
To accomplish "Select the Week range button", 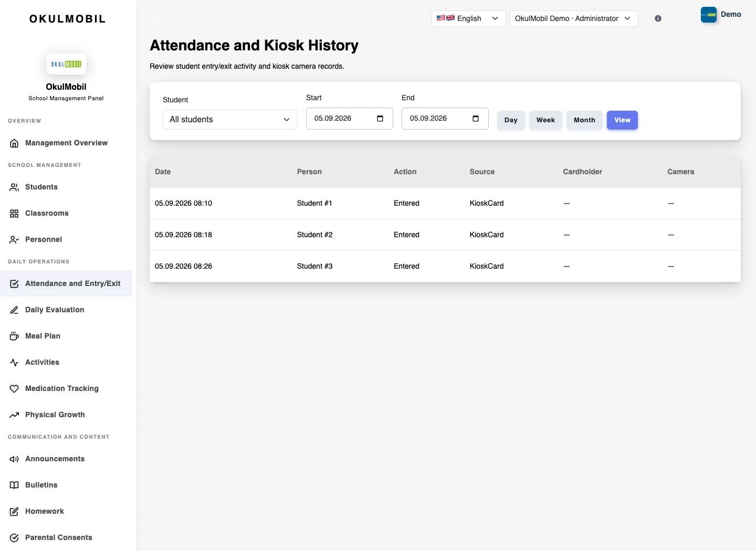I will pos(545,120).
